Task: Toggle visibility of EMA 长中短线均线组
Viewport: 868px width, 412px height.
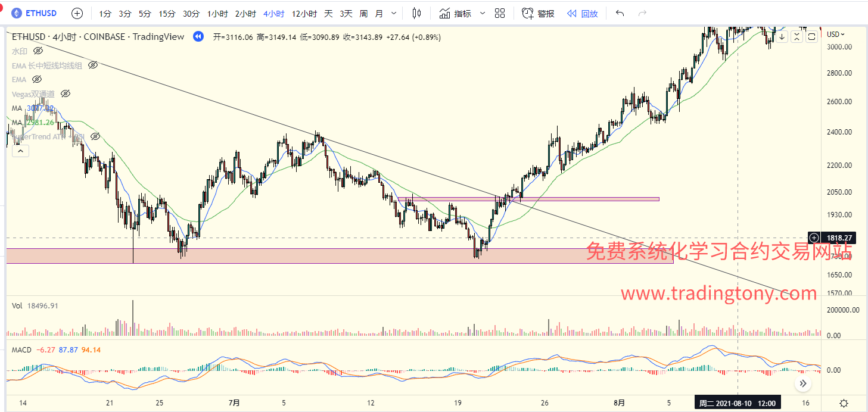Action: tap(93, 65)
